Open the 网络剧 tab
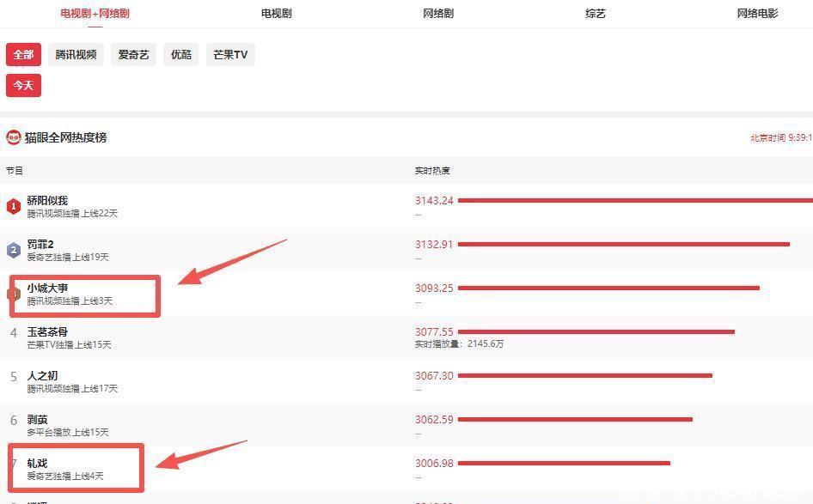 (x=438, y=14)
